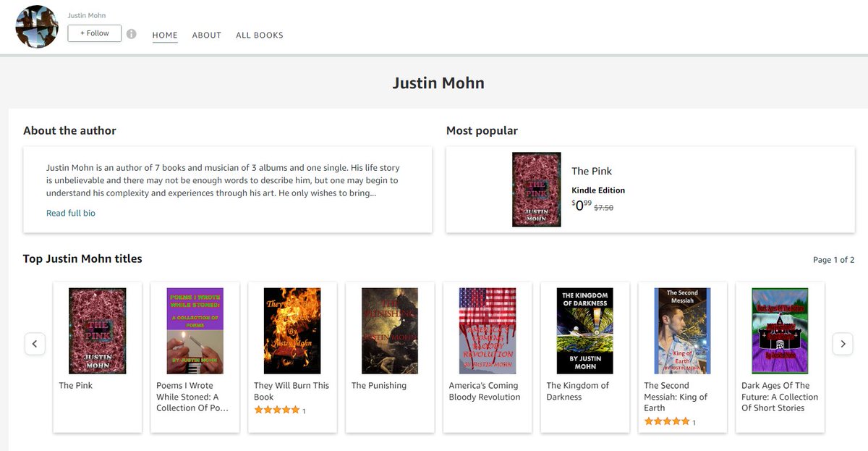868x451 pixels.
Task: Click Justin Mohn's profile avatar
Action: pyautogui.click(x=37, y=27)
